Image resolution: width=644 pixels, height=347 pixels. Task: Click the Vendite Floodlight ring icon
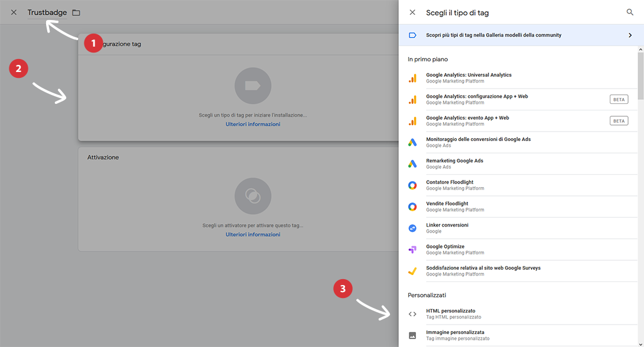(412, 207)
